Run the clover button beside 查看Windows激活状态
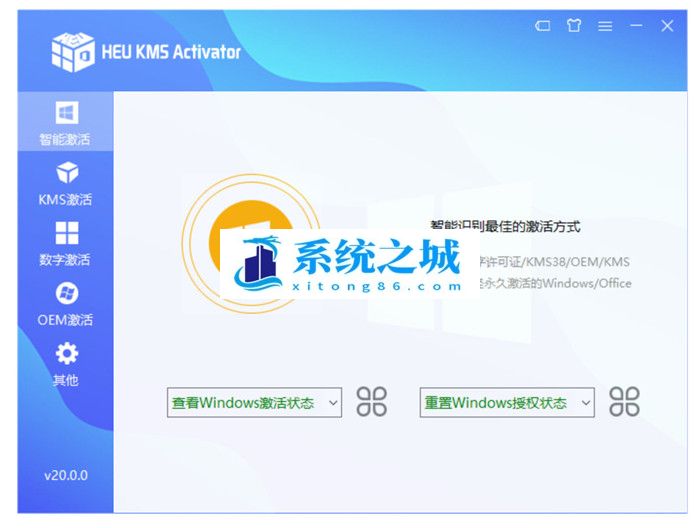Screen dimensions: 700x528 (371, 402)
